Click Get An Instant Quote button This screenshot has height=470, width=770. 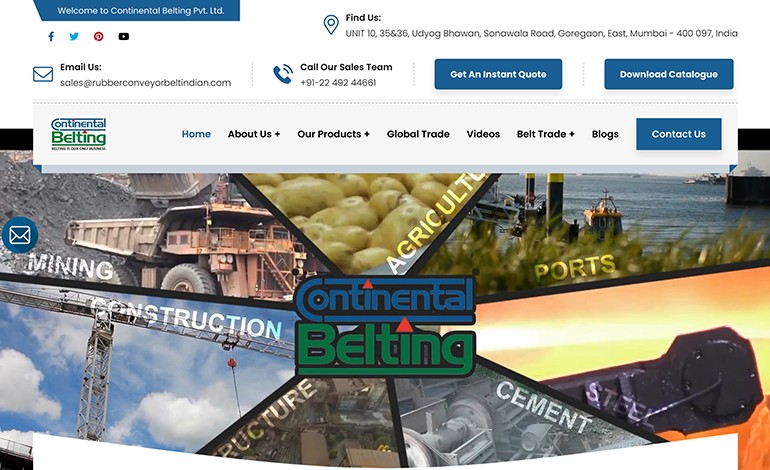[498, 74]
